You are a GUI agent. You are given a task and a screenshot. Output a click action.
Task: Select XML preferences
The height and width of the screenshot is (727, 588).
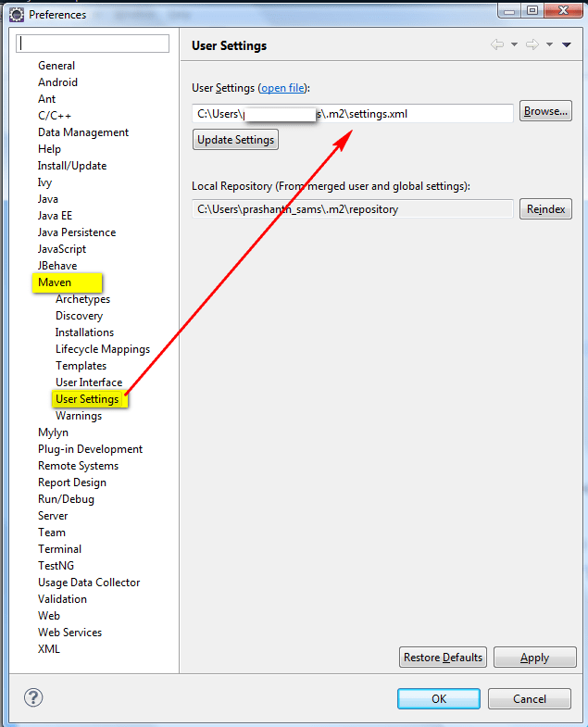point(49,650)
